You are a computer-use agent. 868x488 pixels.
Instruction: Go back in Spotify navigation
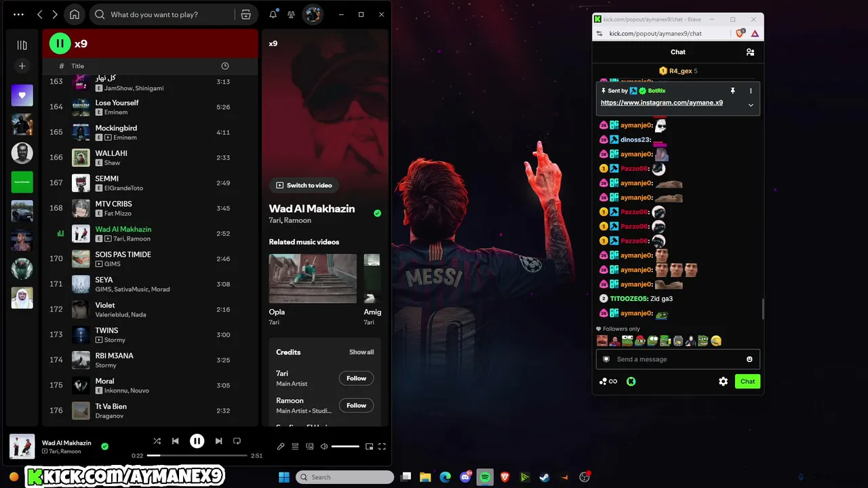39,14
